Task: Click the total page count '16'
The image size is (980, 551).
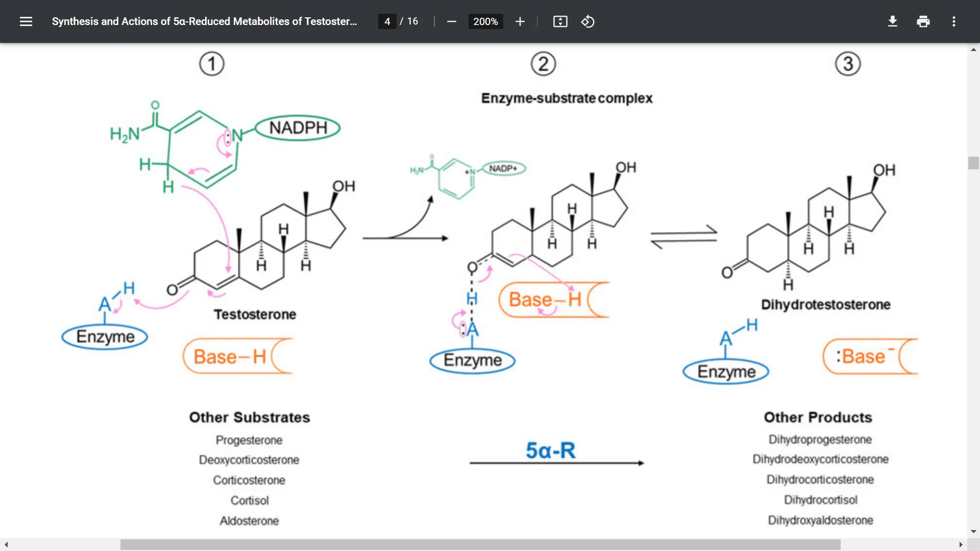Action: 412,21
